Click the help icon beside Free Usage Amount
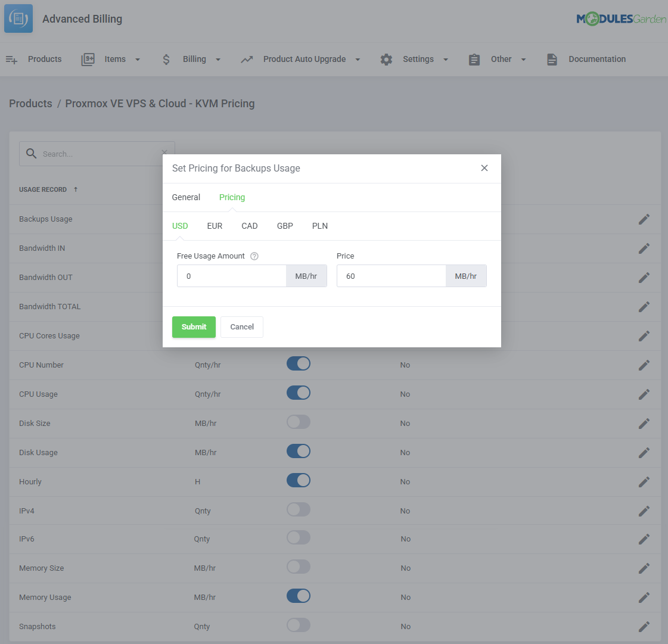The image size is (668, 644). (x=254, y=256)
